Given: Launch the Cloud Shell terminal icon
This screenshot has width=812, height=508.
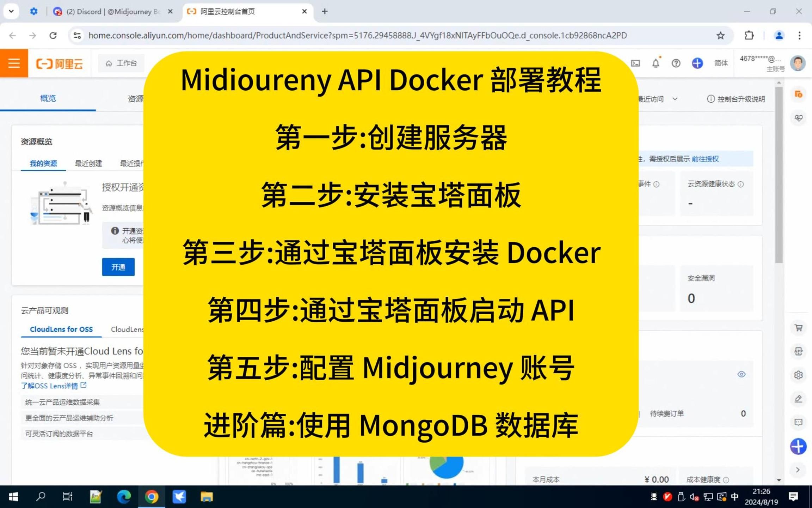Looking at the screenshot, I should tap(635, 64).
